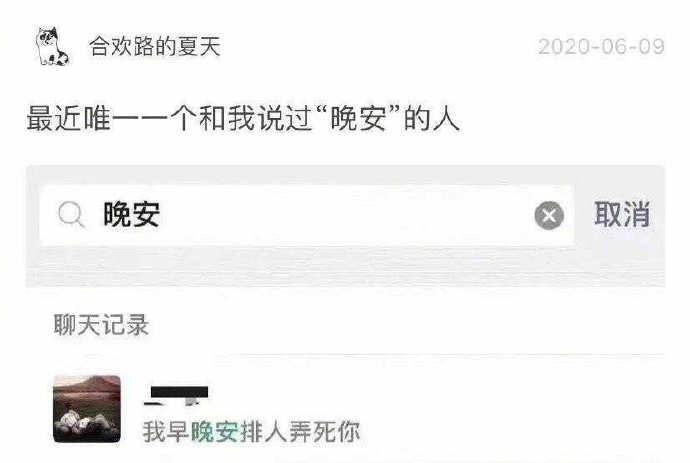Click the magnifier search icon
690x463 pixels.
pyautogui.click(x=71, y=215)
